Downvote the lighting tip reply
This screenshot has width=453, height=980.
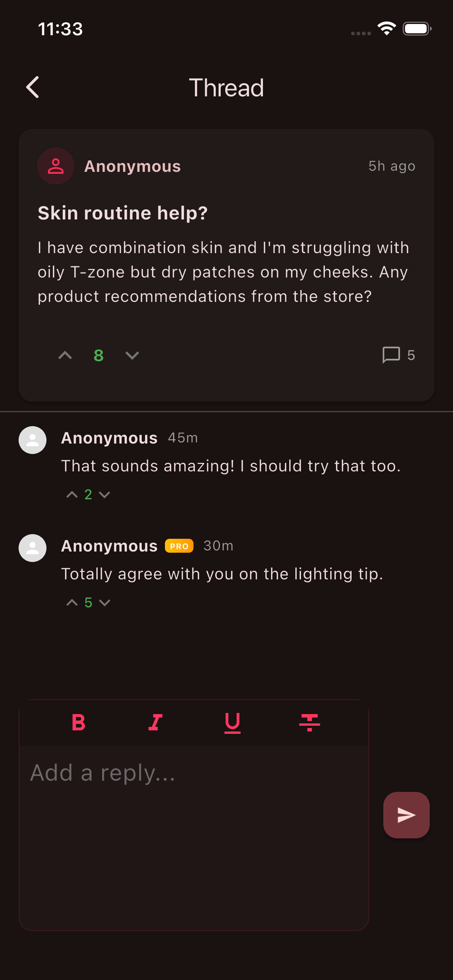pyautogui.click(x=105, y=602)
